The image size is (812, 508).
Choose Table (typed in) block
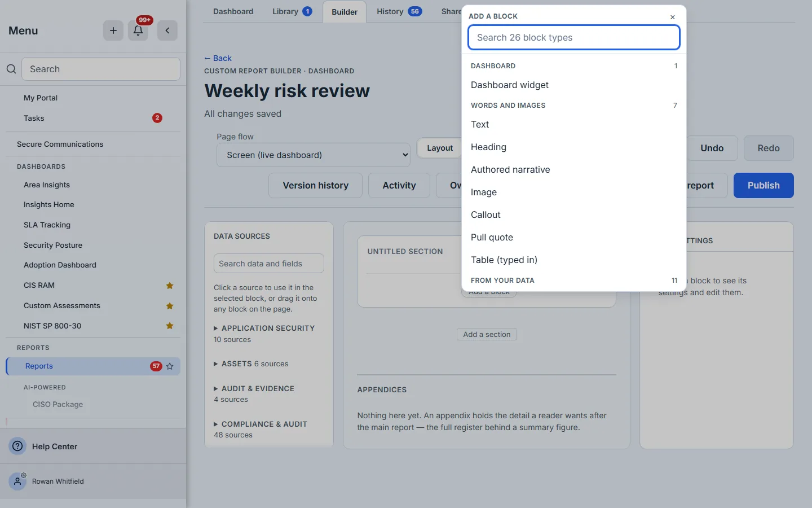[x=574, y=260]
